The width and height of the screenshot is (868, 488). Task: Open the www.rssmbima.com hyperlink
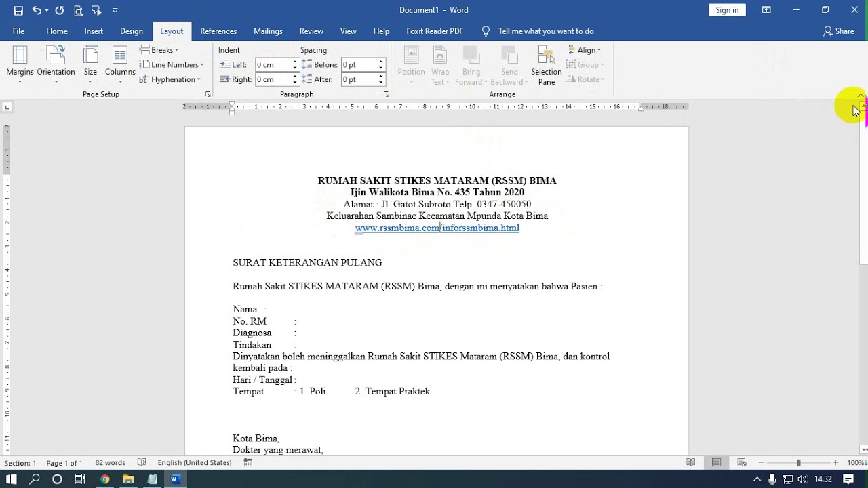437,228
